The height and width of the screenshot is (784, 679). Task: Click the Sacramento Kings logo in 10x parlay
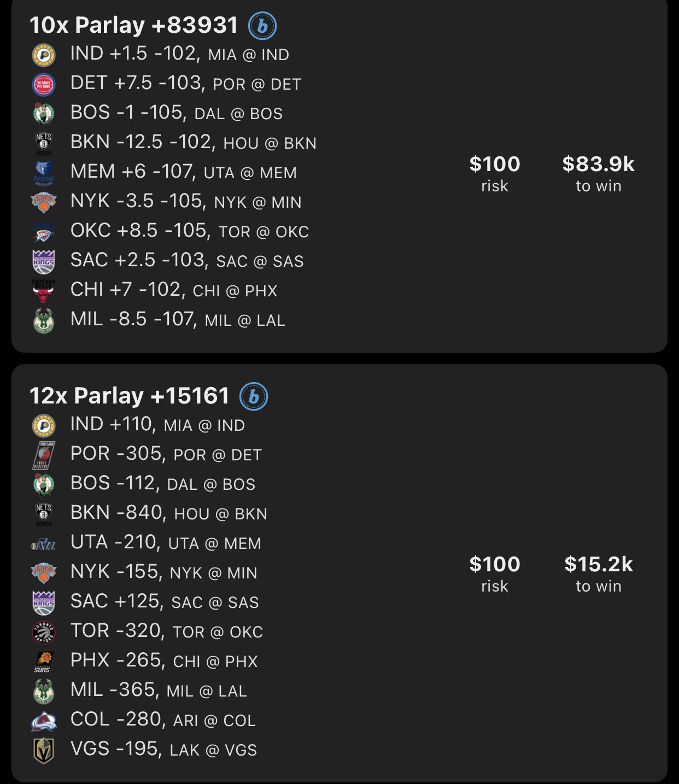pyautogui.click(x=45, y=261)
